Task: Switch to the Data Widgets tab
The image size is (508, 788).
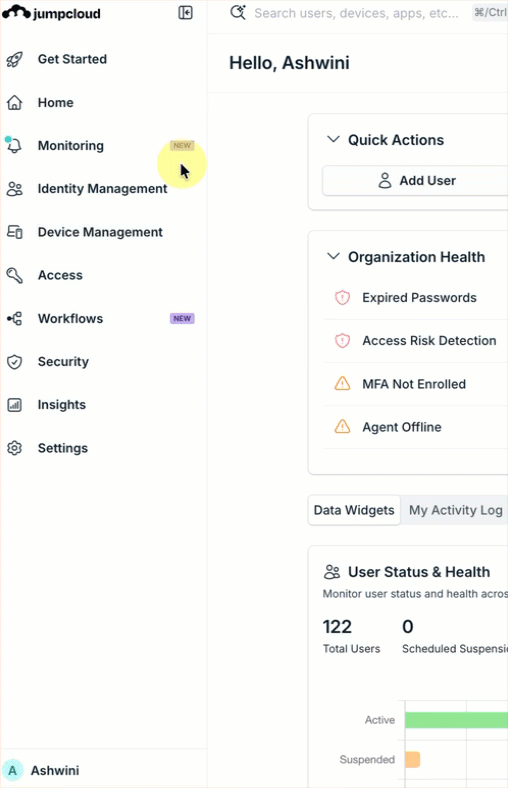Action: point(354,510)
